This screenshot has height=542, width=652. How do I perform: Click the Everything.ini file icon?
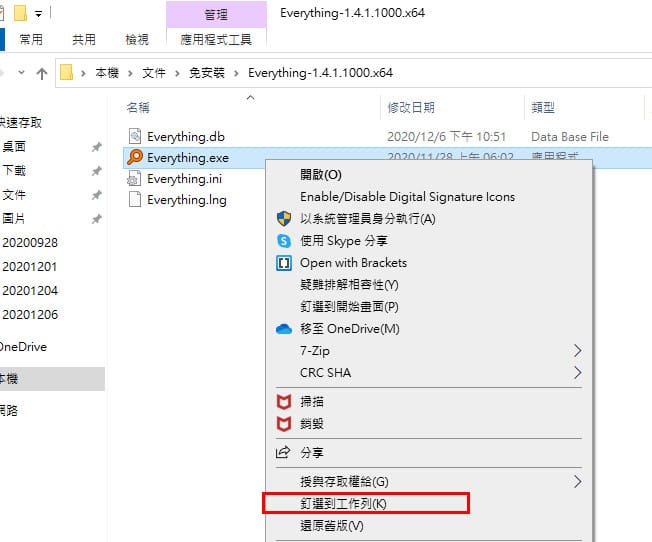[134, 178]
